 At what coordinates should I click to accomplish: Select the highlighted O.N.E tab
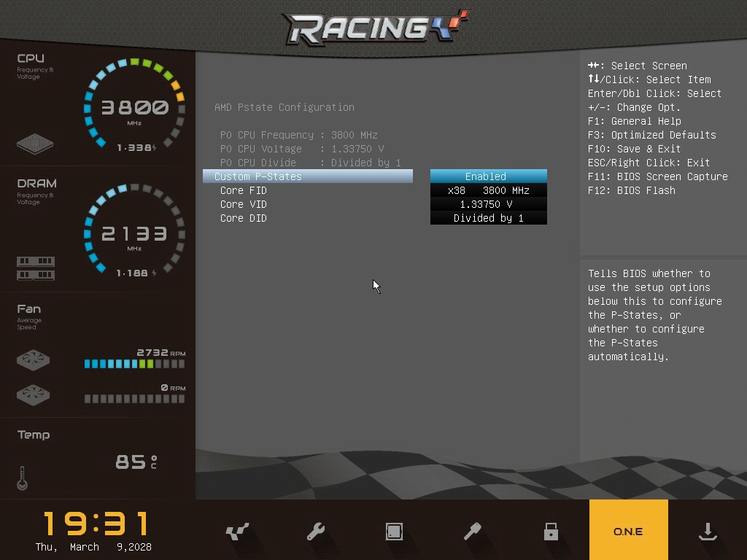pyautogui.click(x=628, y=530)
